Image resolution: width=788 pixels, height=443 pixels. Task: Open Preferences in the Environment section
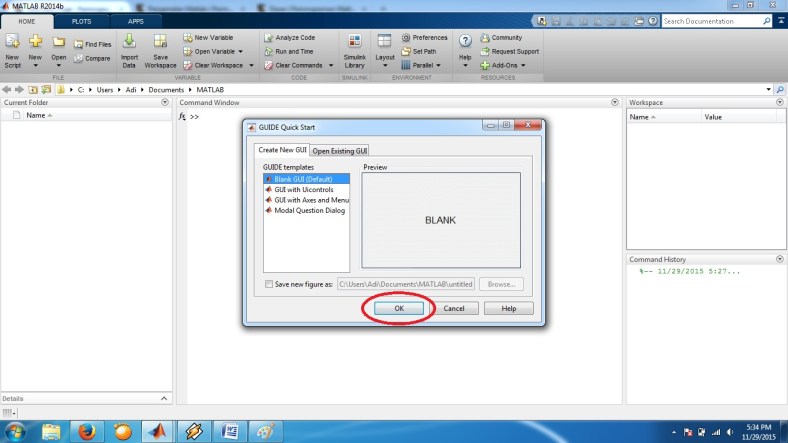pyautogui.click(x=424, y=38)
